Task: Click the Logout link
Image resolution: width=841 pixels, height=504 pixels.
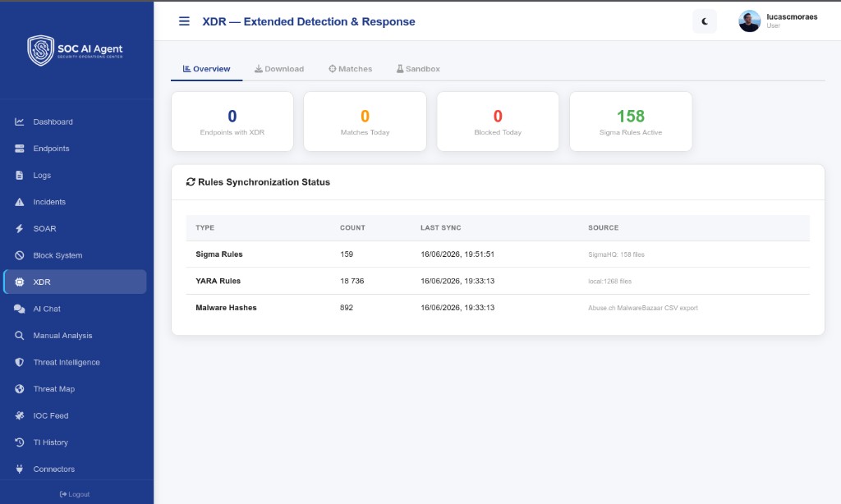Action: [75, 494]
